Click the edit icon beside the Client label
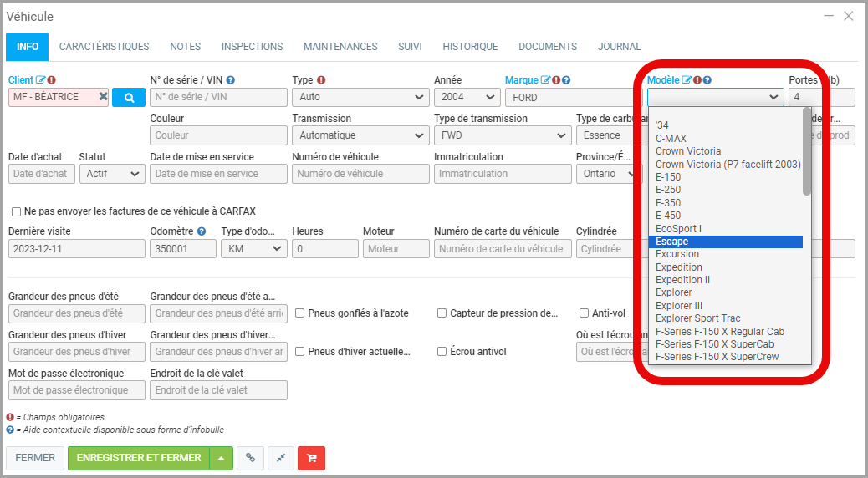 tap(40, 80)
